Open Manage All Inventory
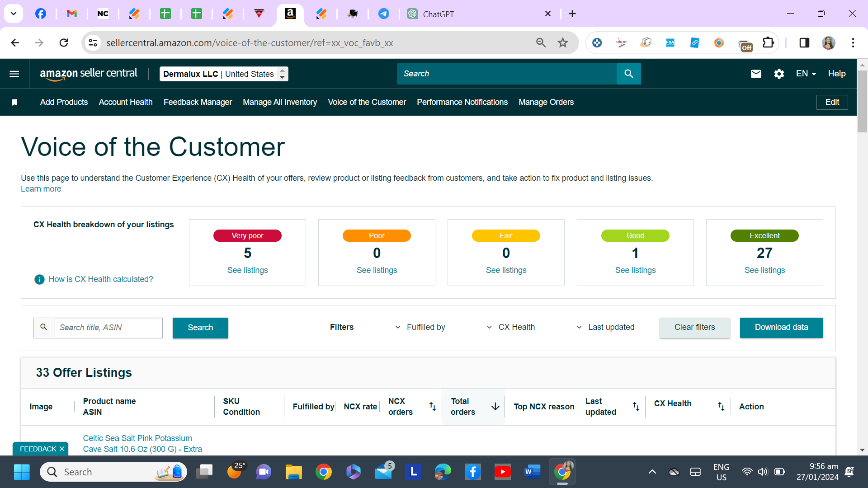 (x=280, y=102)
